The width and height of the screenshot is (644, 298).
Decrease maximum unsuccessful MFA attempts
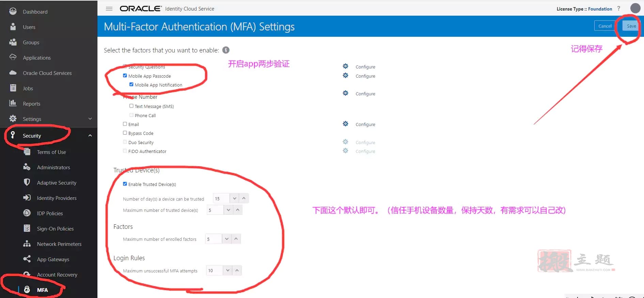(x=228, y=270)
